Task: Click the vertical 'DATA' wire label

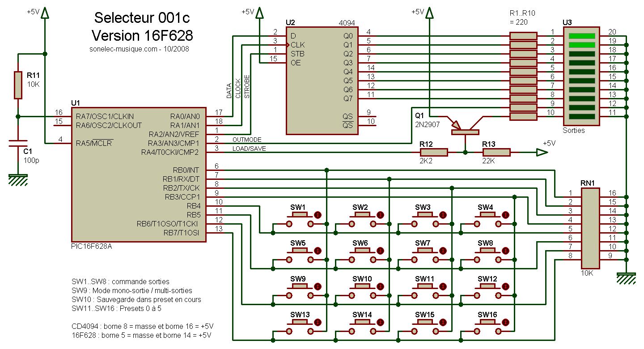Action: [229, 90]
